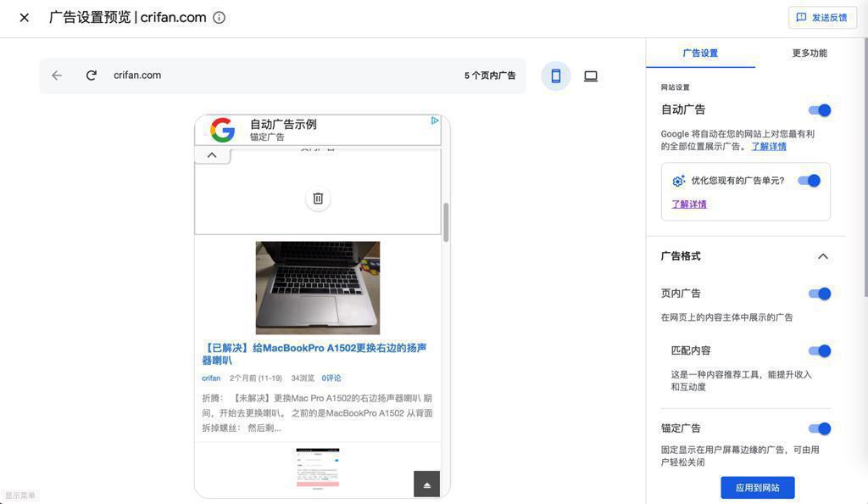Viewport: 868px width, 504px height.
Task: Collapse the 广告格式 section
Action: point(823,256)
